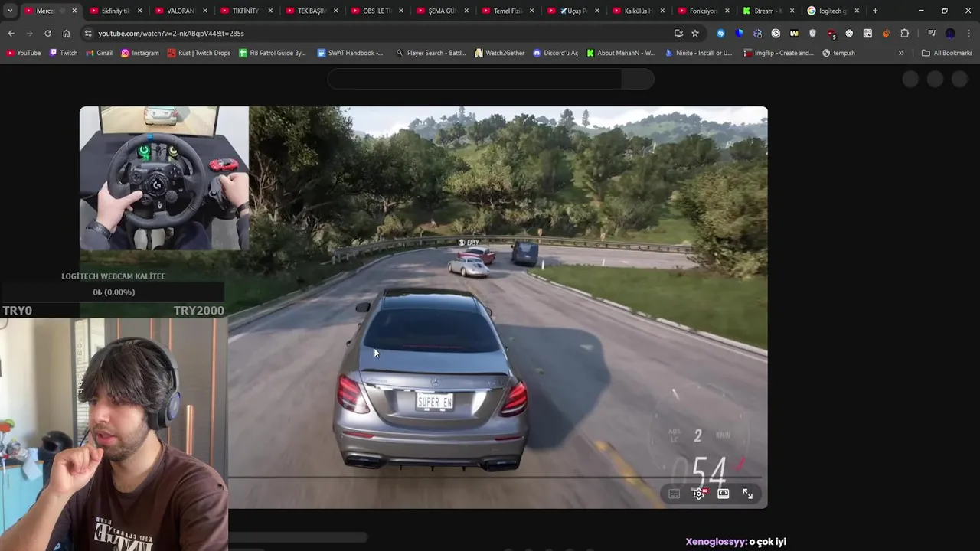Switch to the OBS İLE tab
Screen dimensions: 980x551
click(x=376, y=11)
